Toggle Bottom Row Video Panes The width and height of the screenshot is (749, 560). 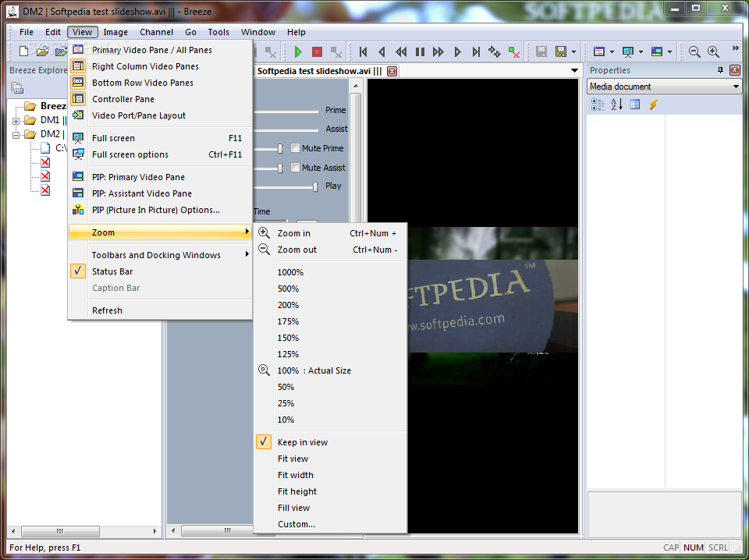tap(161, 83)
